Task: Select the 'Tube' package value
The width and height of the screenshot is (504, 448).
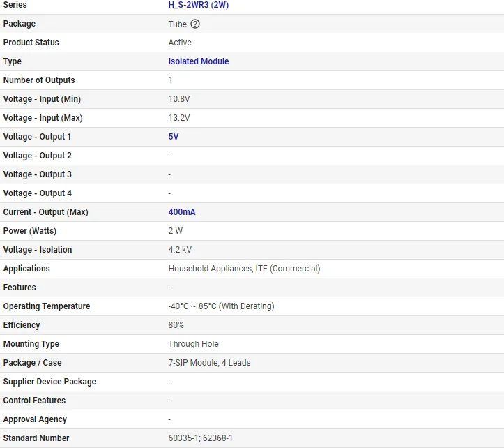Action: (178, 24)
